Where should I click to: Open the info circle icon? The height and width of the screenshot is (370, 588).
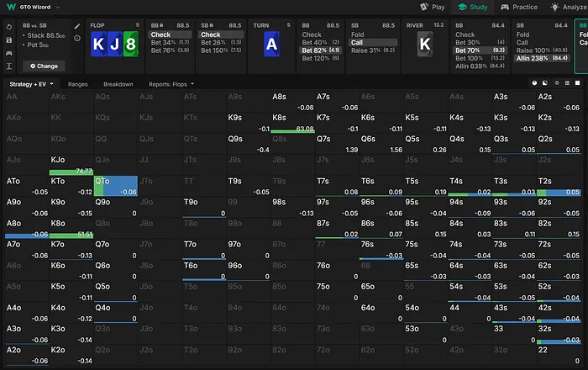point(77,39)
